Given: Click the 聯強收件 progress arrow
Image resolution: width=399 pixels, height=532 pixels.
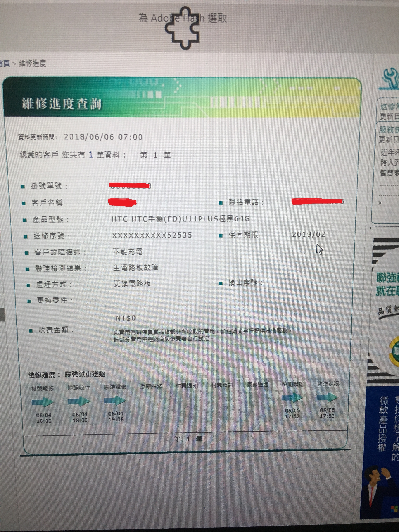Looking at the screenshot, I should 79,401.
